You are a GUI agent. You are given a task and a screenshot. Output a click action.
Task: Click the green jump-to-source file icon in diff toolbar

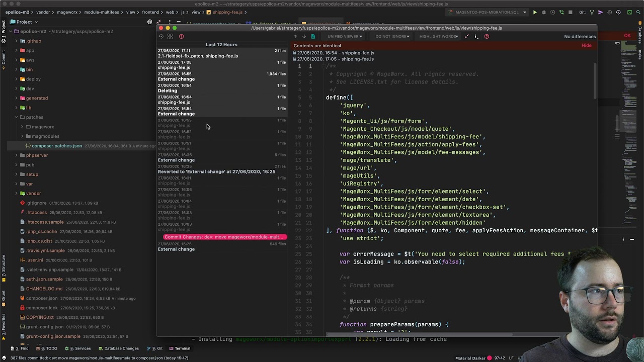pos(313,36)
